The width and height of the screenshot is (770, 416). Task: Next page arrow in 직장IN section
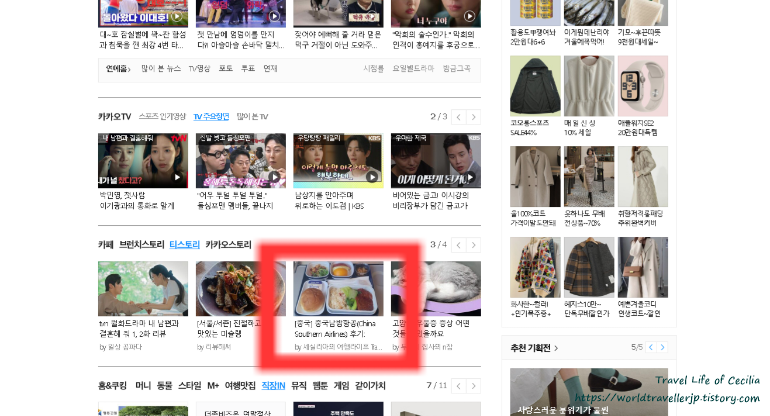(473, 386)
